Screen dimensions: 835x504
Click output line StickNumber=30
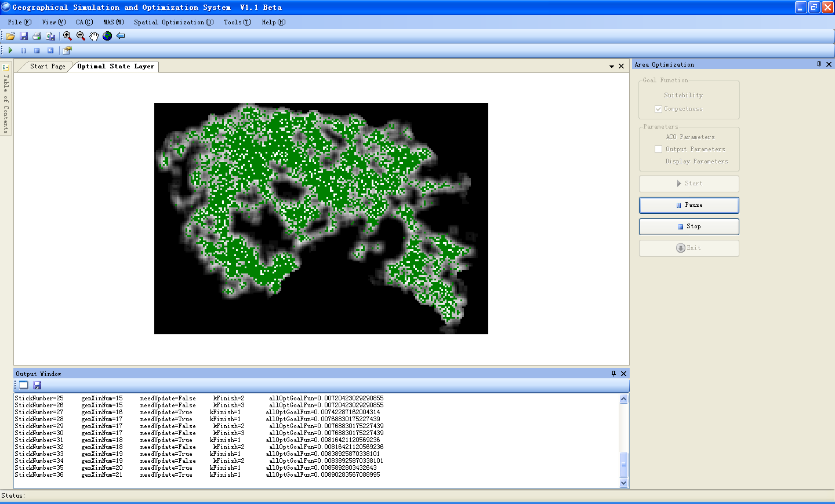(x=199, y=433)
